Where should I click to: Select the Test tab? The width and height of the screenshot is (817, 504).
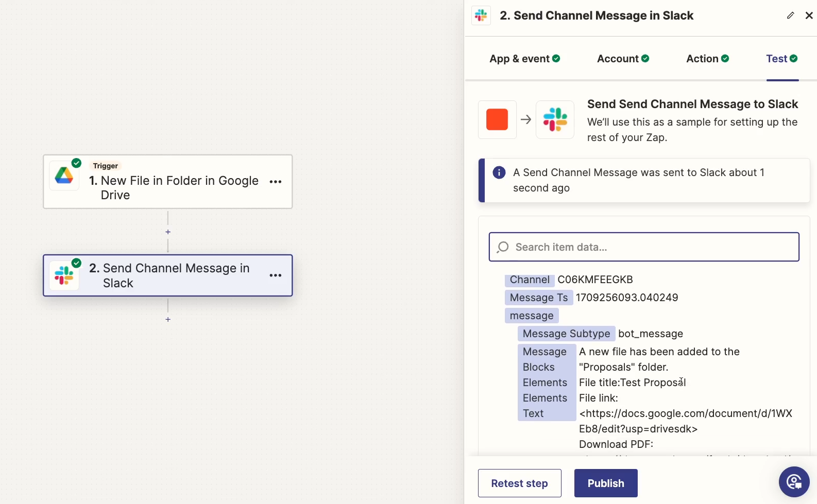[x=782, y=59]
